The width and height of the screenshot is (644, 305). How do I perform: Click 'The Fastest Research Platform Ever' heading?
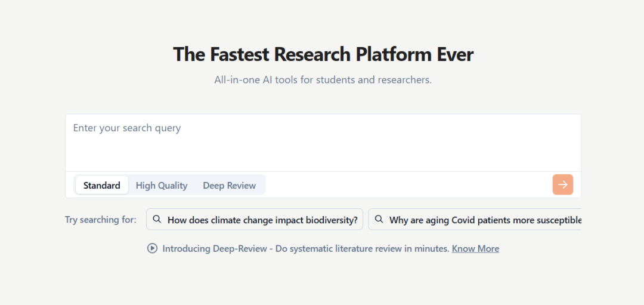pos(323,54)
